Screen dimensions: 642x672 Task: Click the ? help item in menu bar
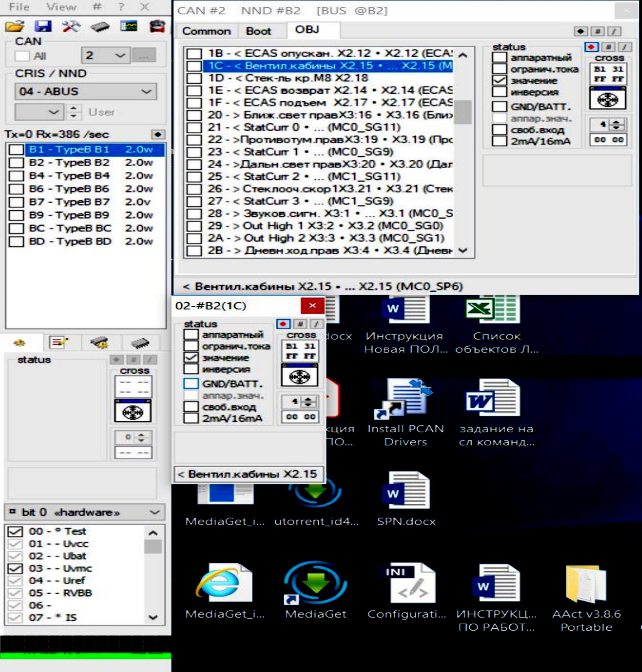[121, 7]
